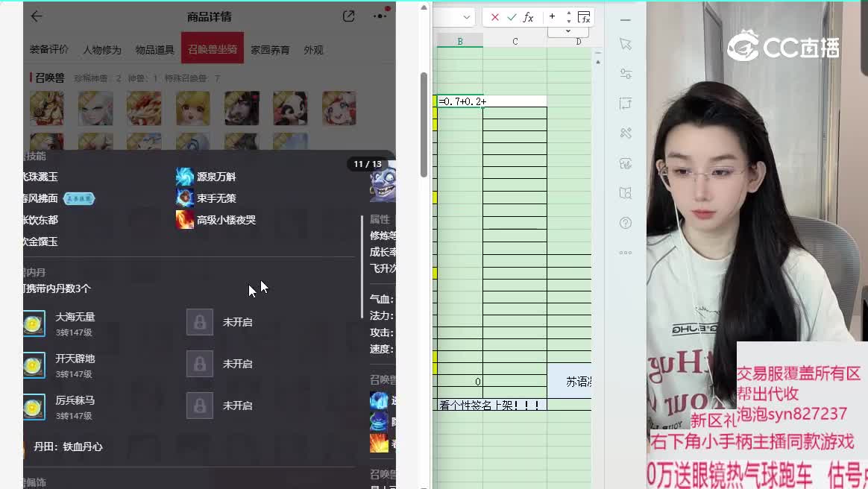This screenshot has height=489, width=868.
Task: Select the cursor tool in the right sidebar
Action: tap(625, 45)
